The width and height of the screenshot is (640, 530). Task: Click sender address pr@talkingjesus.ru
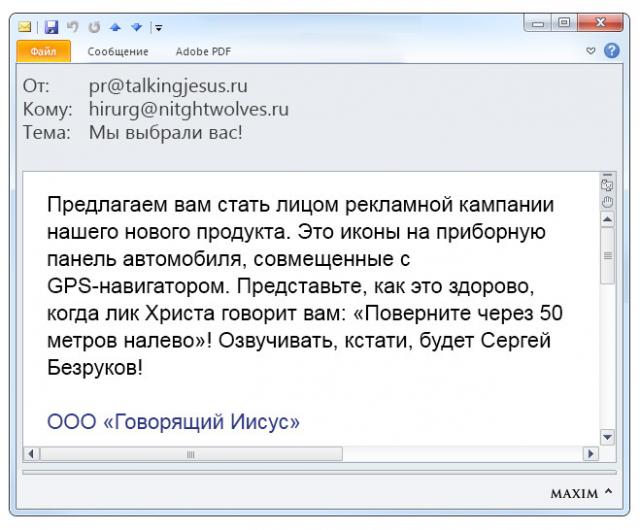point(168,86)
